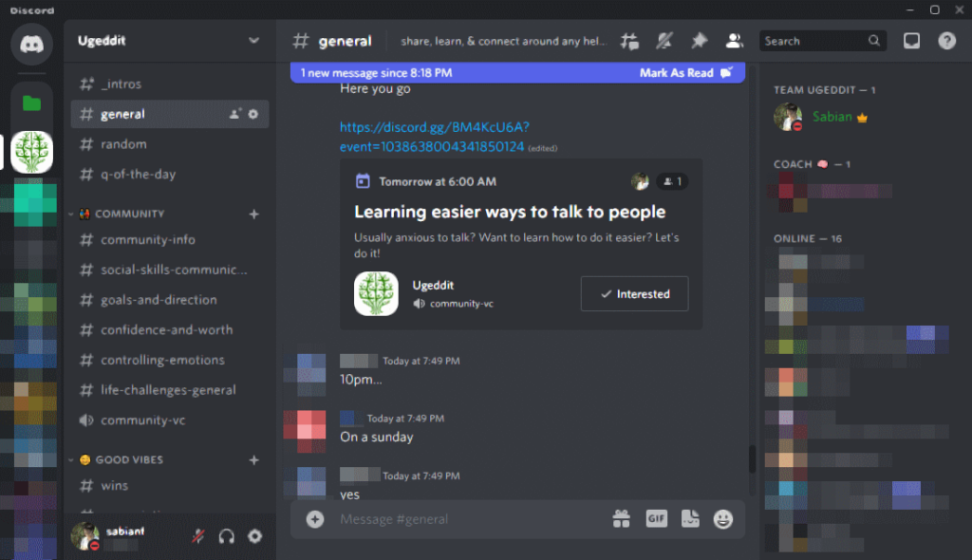Toggle headphones deafen
This screenshot has width=972, height=560.
point(226,536)
